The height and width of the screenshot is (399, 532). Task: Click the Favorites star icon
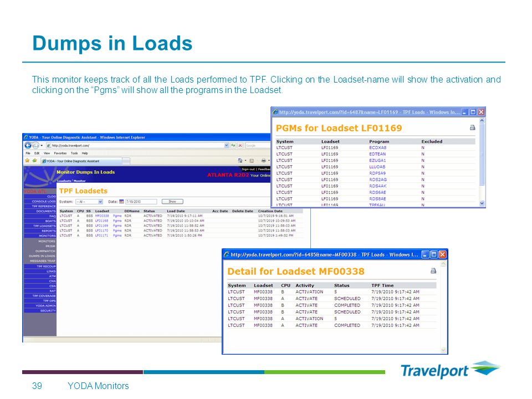pyautogui.click(x=28, y=161)
